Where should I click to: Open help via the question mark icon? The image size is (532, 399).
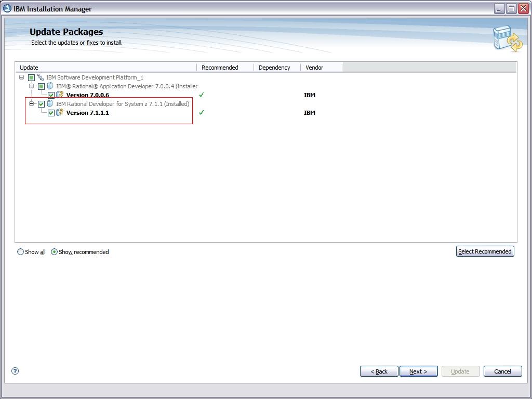coord(15,371)
